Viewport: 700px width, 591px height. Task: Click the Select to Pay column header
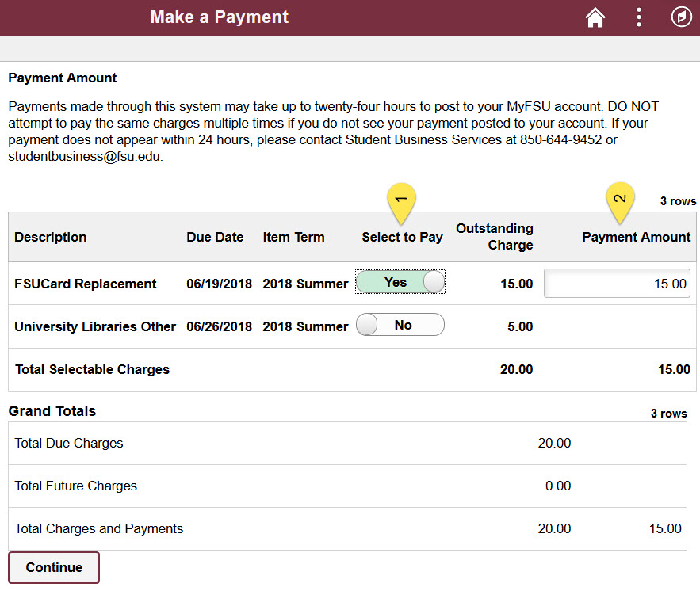[402, 237]
